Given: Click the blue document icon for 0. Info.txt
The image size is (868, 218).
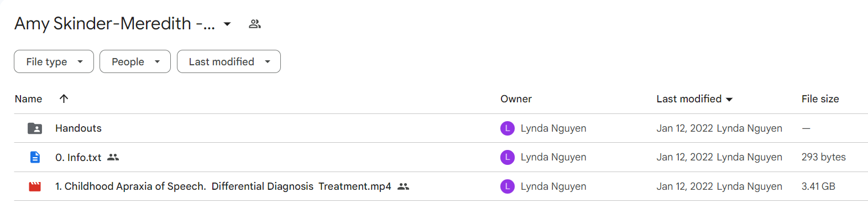Looking at the screenshot, I should [x=35, y=157].
